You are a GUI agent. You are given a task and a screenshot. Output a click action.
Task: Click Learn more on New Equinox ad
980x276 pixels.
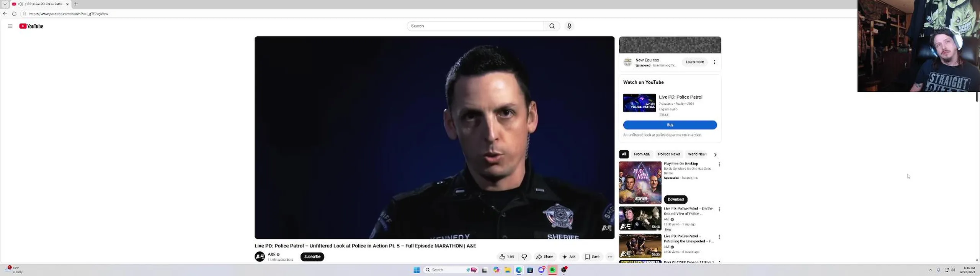click(694, 62)
